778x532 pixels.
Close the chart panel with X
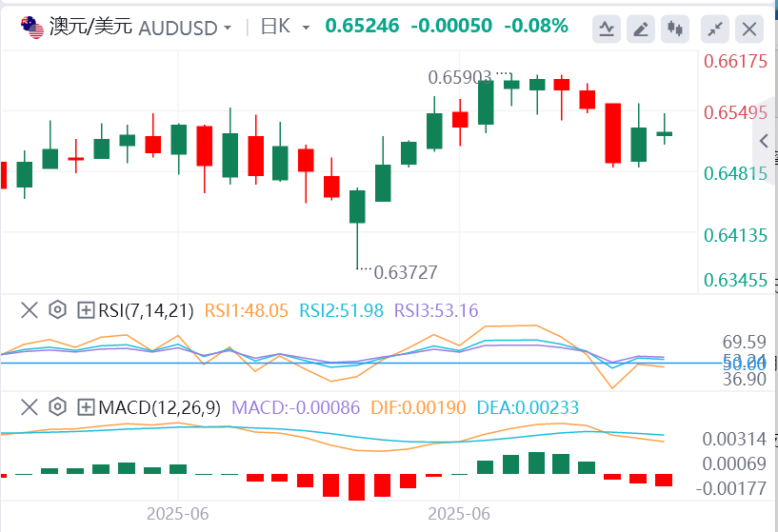click(749, 29)
